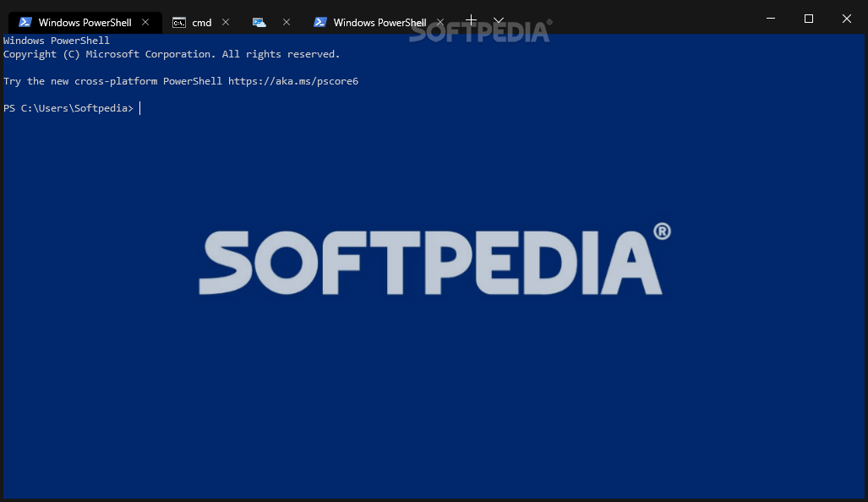Open the second Windows PowerShell tab
868x502 pixels.
coord(379,23)
